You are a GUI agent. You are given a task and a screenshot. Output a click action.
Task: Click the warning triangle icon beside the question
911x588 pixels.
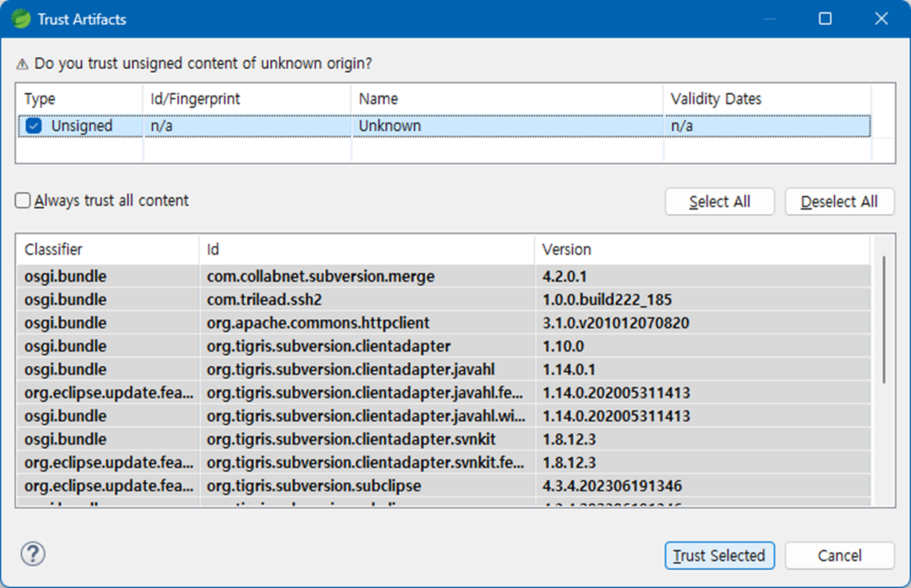click(x=22, y=64)
